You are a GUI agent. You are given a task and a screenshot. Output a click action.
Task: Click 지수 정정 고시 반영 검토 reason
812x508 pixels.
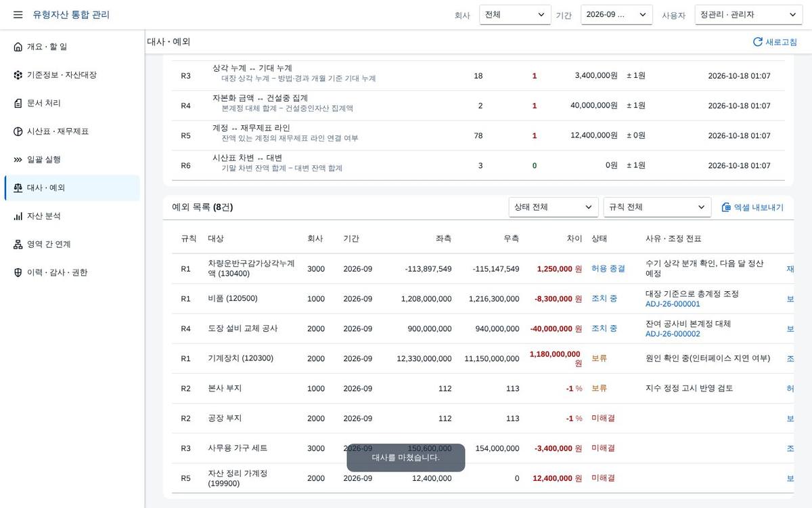tap(690, 388)
